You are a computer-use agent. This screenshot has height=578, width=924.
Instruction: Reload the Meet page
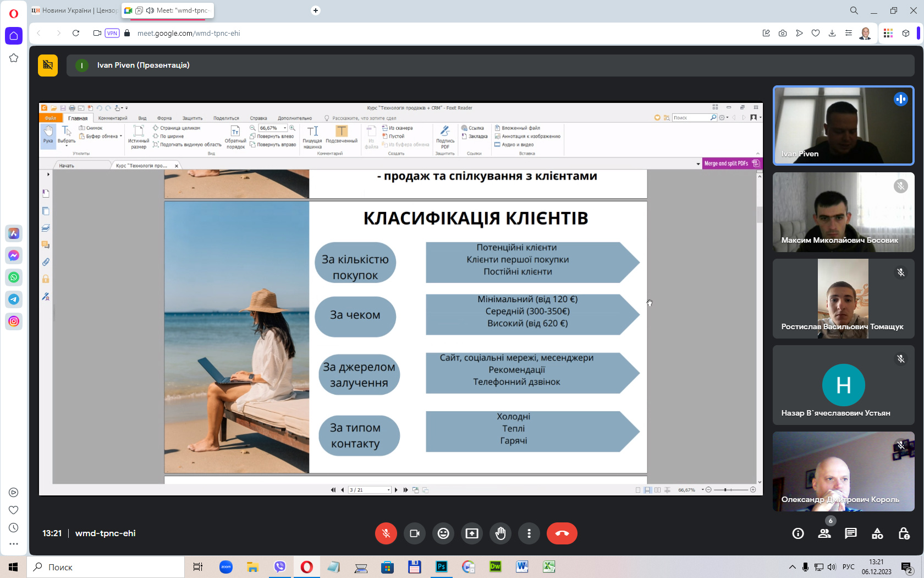pos(76,33)
